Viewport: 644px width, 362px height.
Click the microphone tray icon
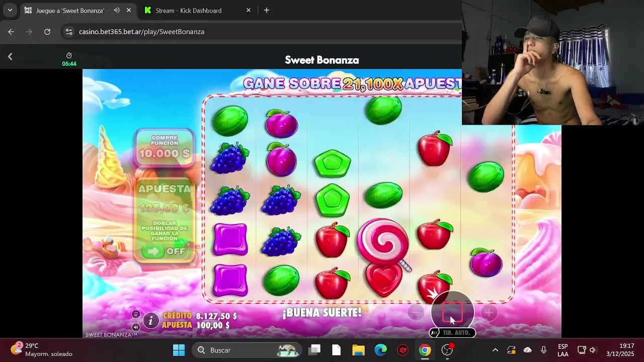(x=543, y=350)
